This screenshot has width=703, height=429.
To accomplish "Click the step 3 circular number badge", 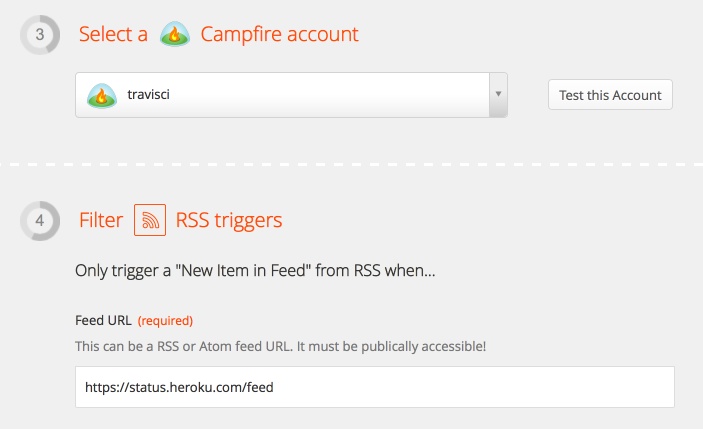I will point(40,35).
